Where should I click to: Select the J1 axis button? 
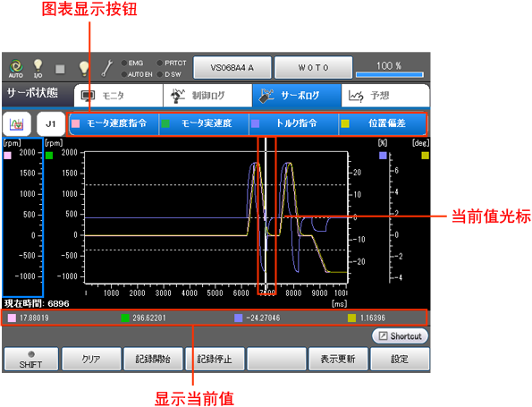51,124
